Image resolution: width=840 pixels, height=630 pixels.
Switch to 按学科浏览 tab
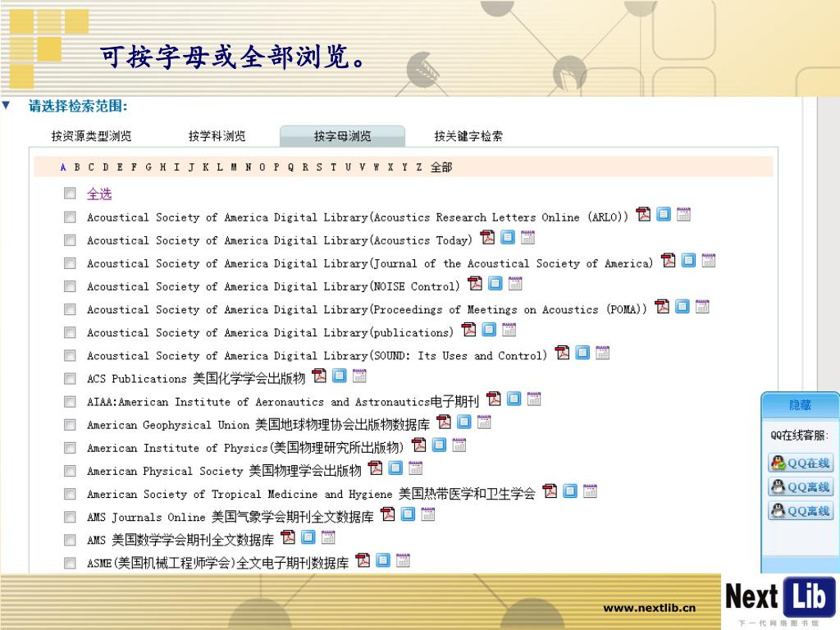[x=217, y=136]
